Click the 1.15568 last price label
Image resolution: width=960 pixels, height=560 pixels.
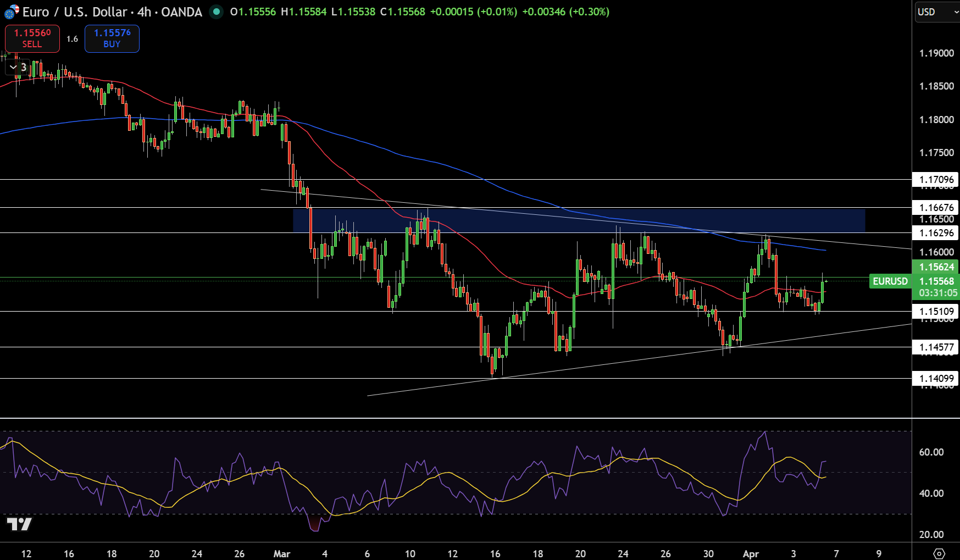tap(936, 281)
